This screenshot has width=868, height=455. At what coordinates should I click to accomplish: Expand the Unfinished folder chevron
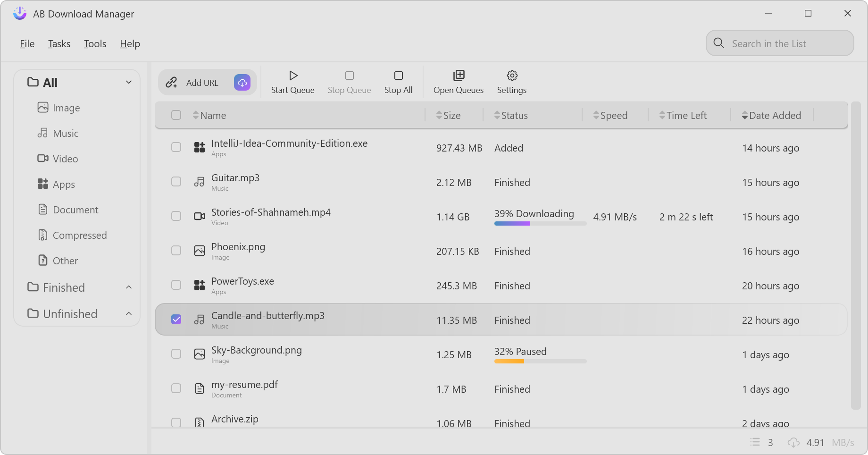click(x=128, y=314)
